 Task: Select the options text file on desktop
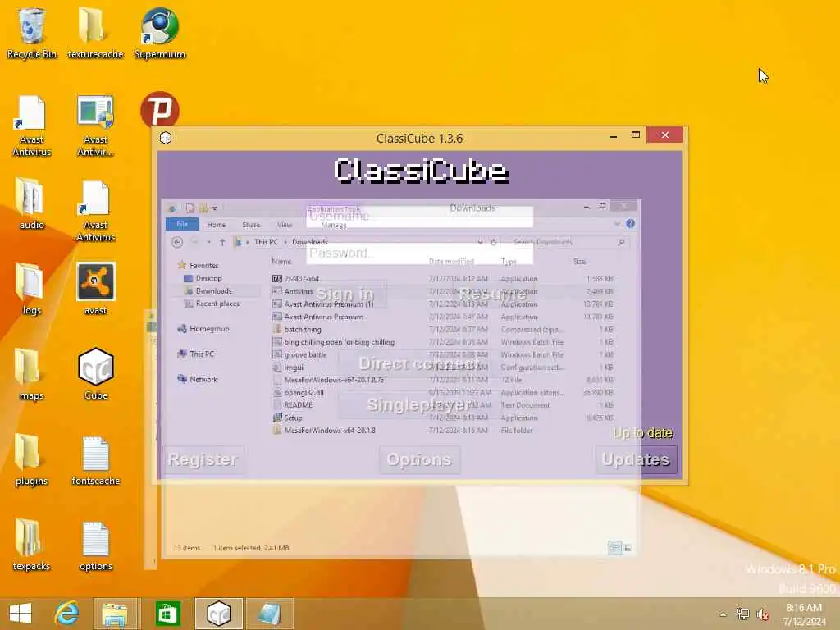(95, 546)
